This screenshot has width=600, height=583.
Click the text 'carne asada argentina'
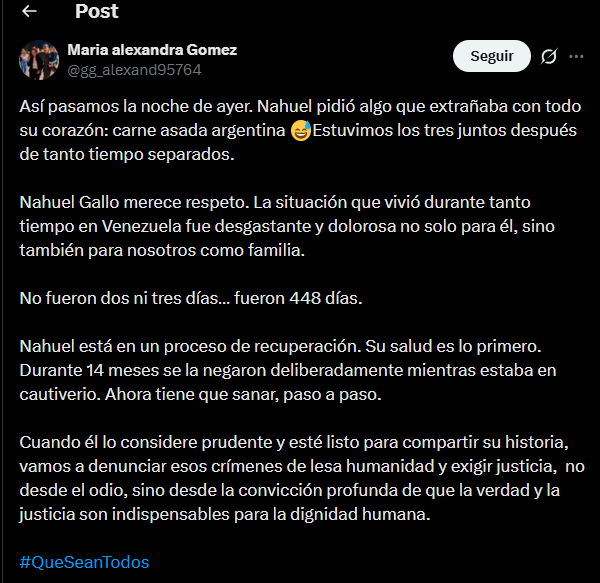199,130
